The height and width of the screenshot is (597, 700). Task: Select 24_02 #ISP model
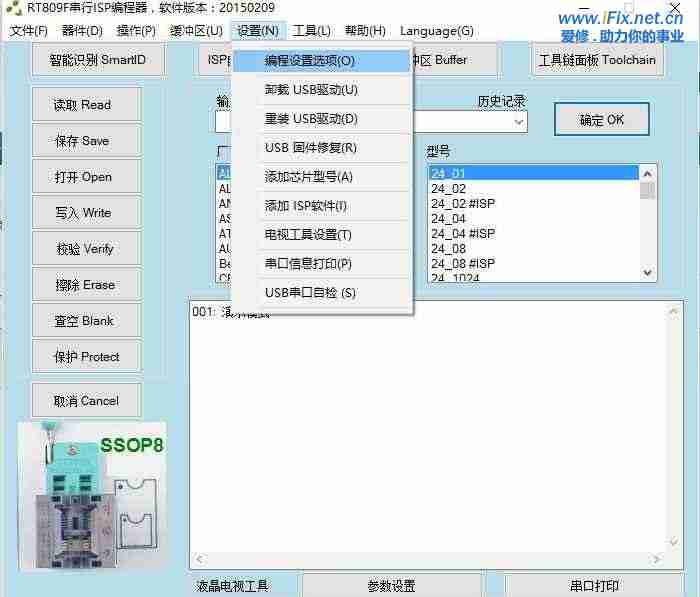click(x=533, y=204)
